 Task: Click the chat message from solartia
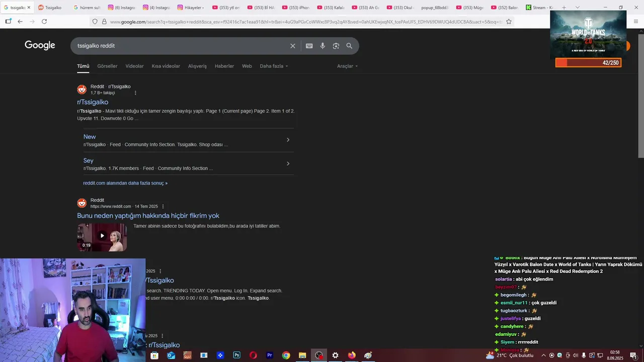pyautogui.click(x=524, y=279)
